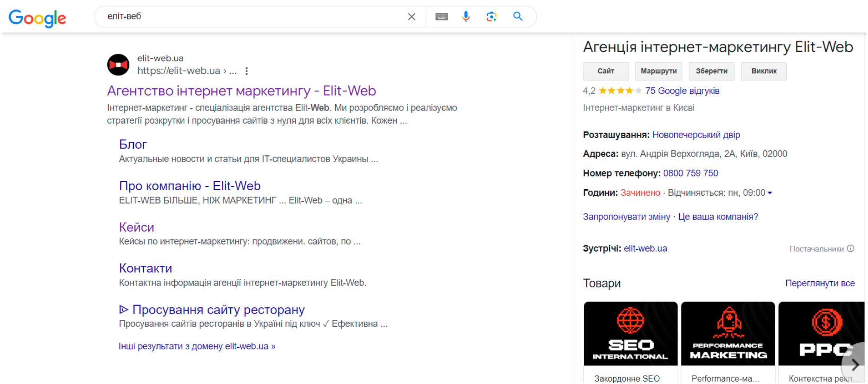Viewport: 868px width, 384px height.
Task: Expand opening hours dropdown arrow
Action: pyautogui.click(x=770, y=193)
